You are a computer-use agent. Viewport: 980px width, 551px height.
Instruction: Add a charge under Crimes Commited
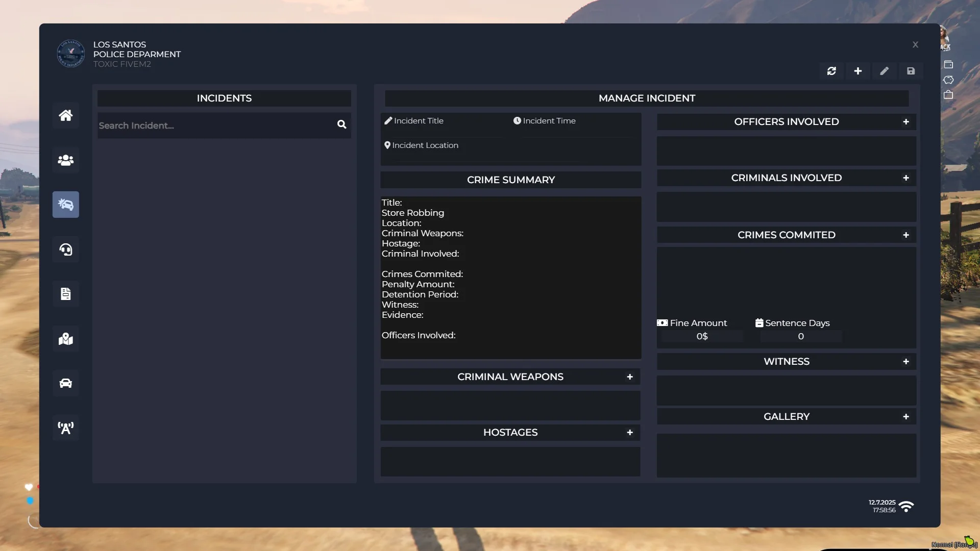(x=906, y=235)
